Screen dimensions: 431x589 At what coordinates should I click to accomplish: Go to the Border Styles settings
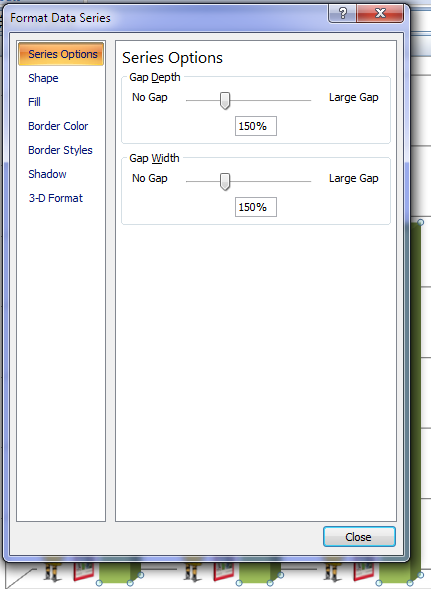click(x=60, y=150)
